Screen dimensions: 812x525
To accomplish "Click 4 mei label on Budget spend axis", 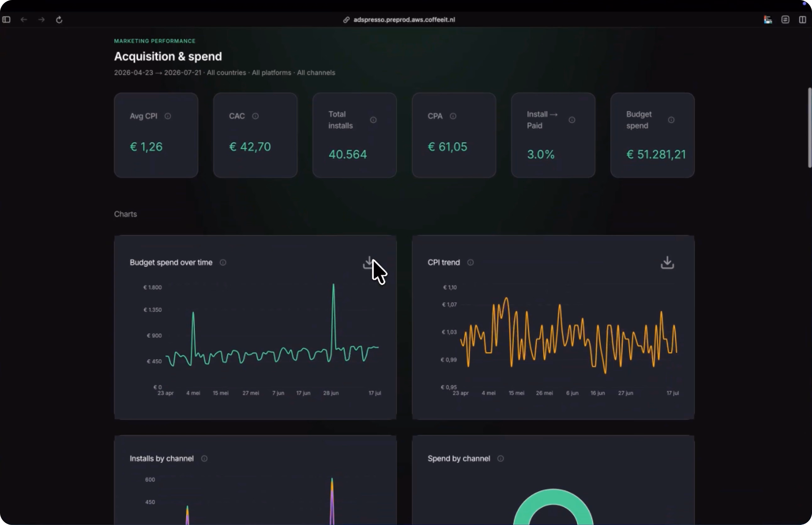I will point(193,393).
